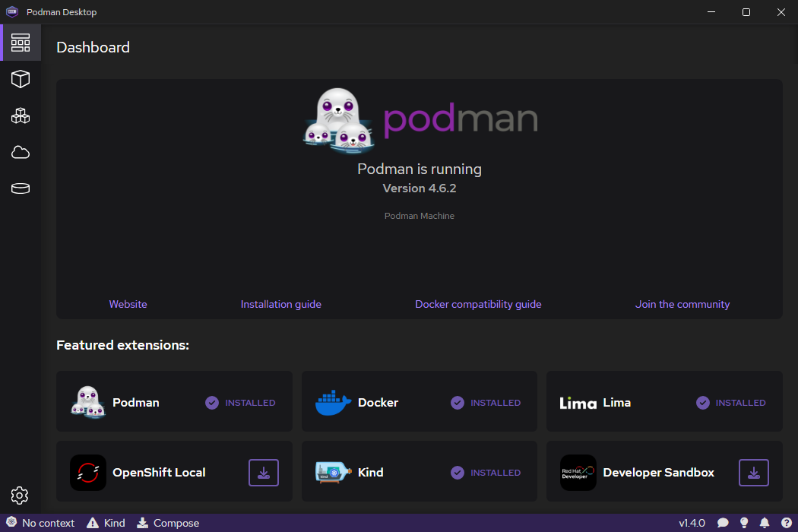798x532 pixels.
Task: Click the Compose download status bar item
Action: [x=168, y=523]
